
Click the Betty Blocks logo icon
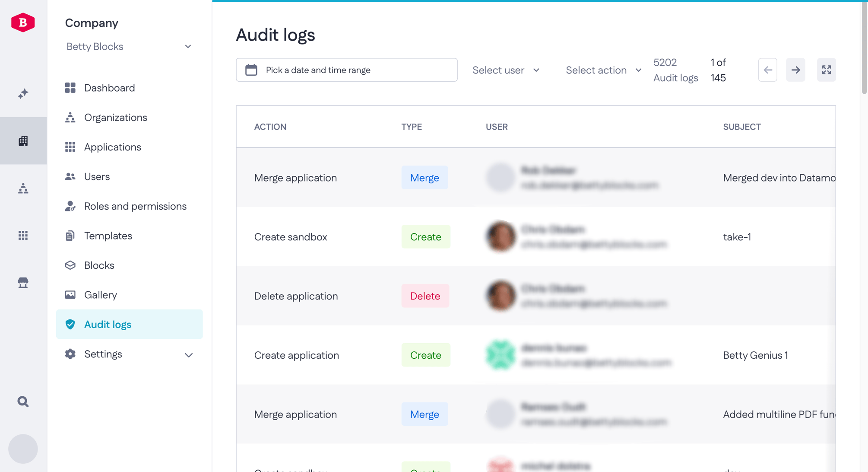[23, 22]
